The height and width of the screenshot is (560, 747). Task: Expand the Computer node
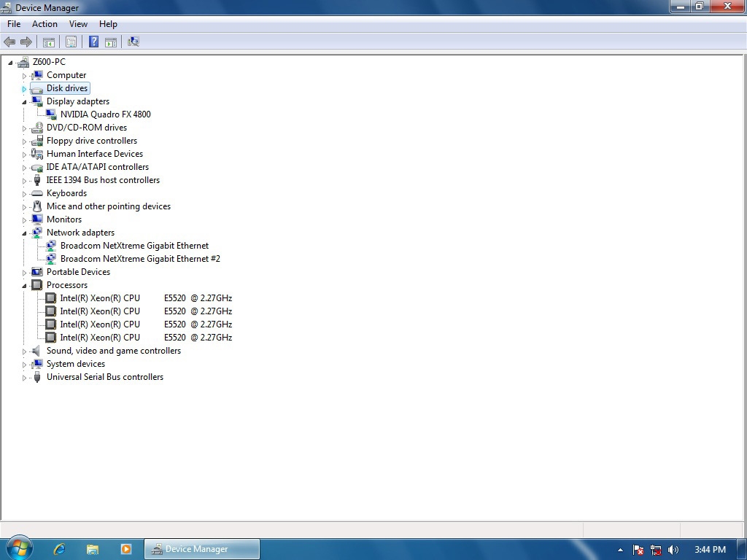(x=24, y=76)
